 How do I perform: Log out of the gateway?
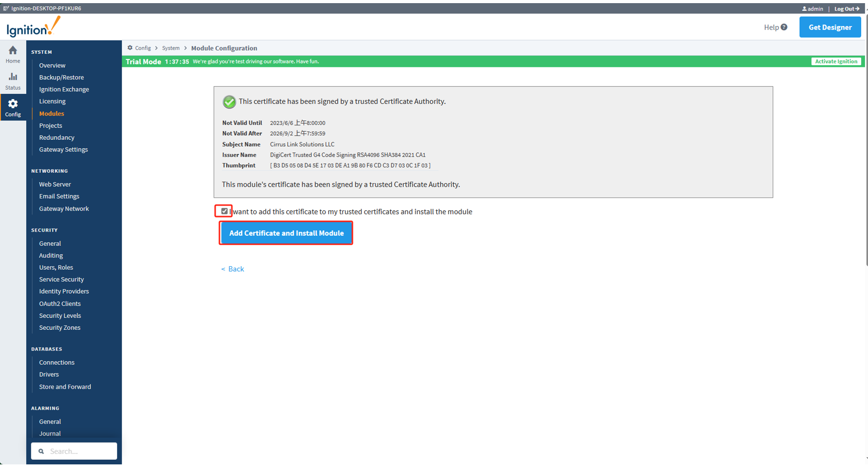click(x=847, y=9)
